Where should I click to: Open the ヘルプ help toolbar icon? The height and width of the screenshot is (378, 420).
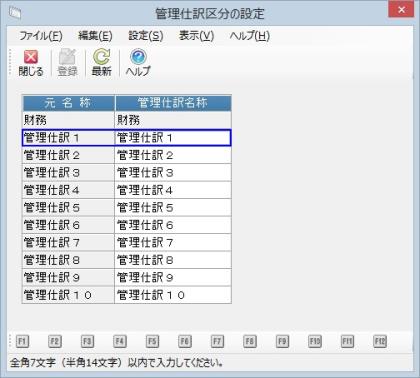[138, 63]
